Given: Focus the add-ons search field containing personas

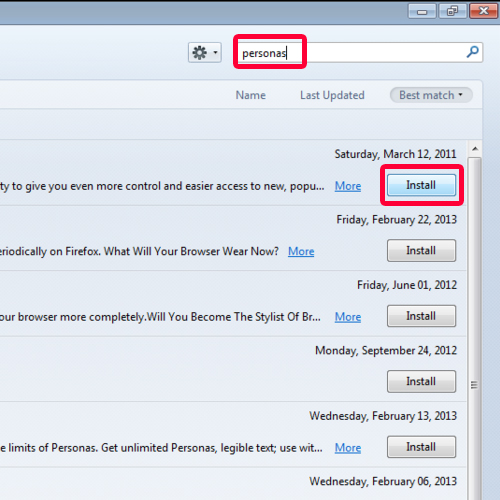Looking at the screenshot, I should (358, 52).
